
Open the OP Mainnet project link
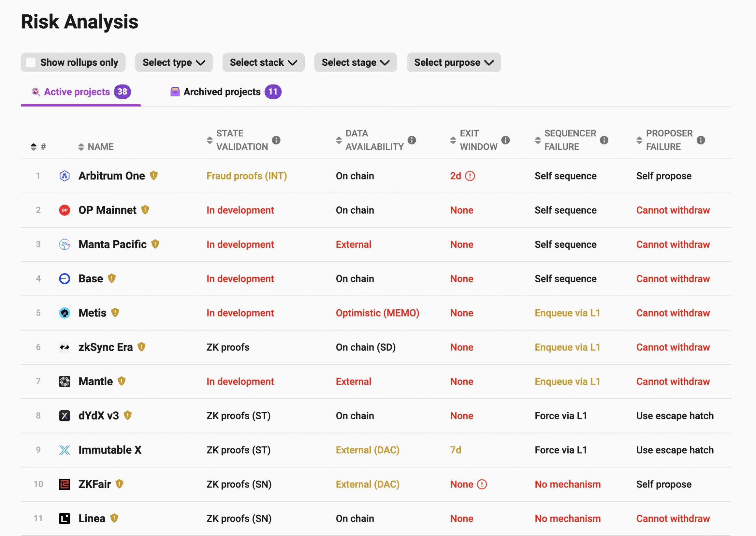point(107,210)
